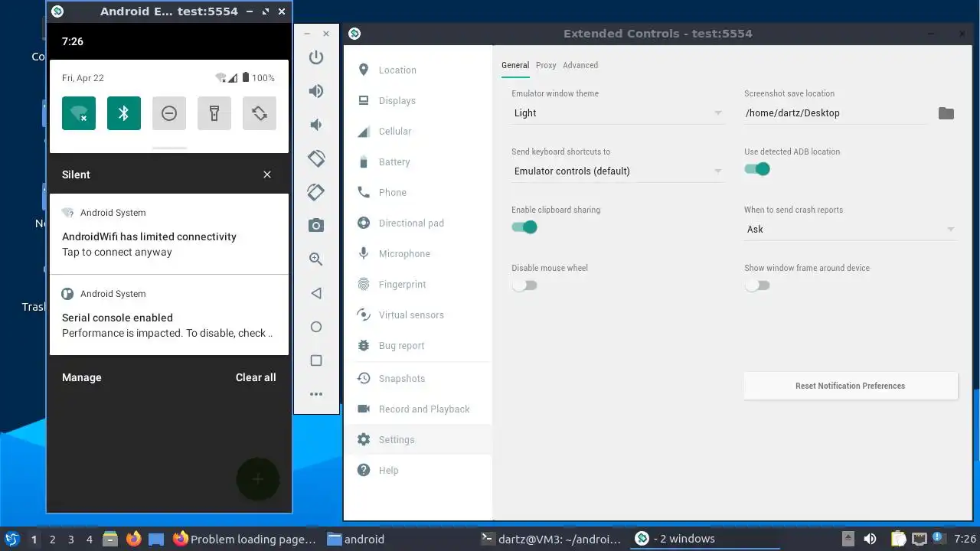This screenshot has width=980, height=551.
Task: Open Virtual sensors in sidebar
Action: tap(418, 315)
